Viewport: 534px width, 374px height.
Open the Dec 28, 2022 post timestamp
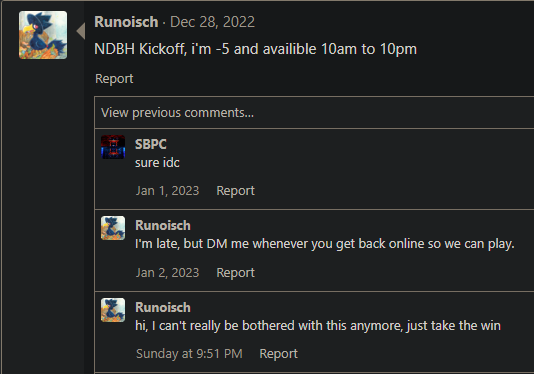click(x=213, y=22)
